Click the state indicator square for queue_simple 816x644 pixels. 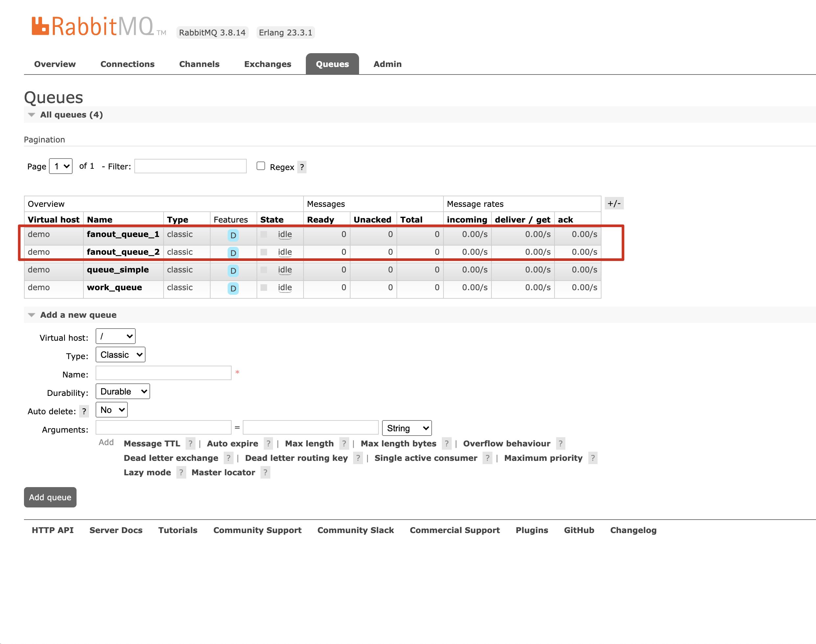(264, 269)
